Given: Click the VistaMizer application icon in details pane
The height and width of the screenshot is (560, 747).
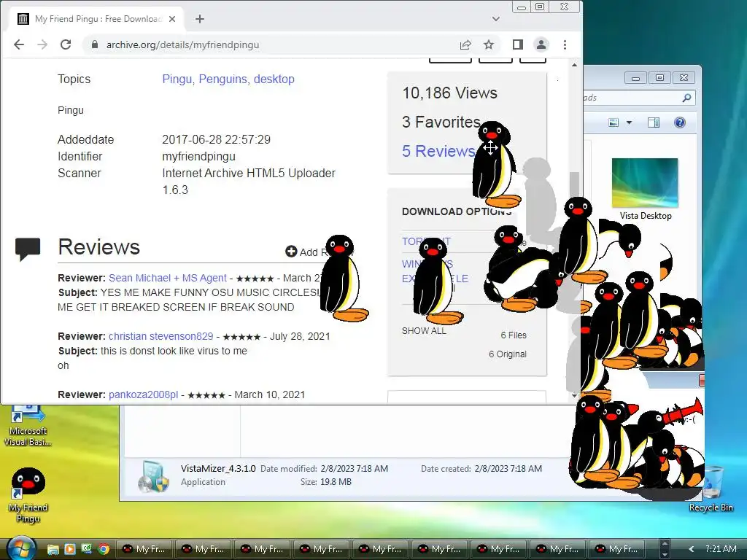Looking at the screenshot, I should coord(153,477).
